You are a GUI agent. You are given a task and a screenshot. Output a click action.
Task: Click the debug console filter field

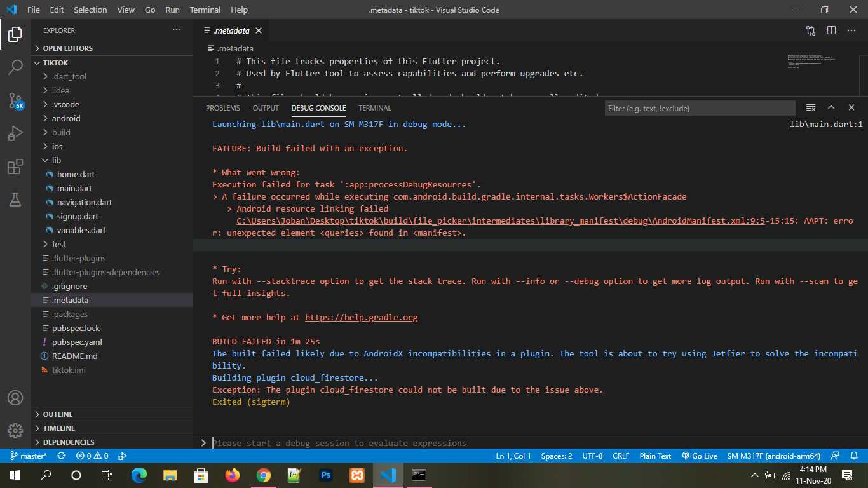[700, 108]
